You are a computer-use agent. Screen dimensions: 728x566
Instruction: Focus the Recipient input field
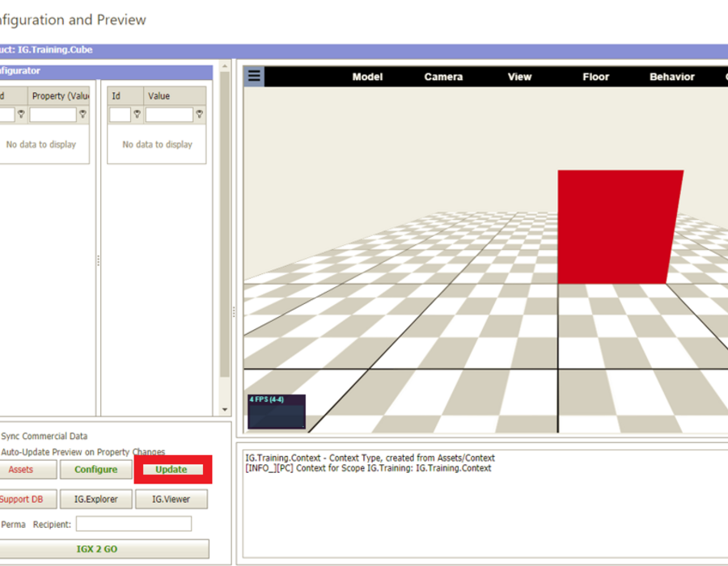133,524
